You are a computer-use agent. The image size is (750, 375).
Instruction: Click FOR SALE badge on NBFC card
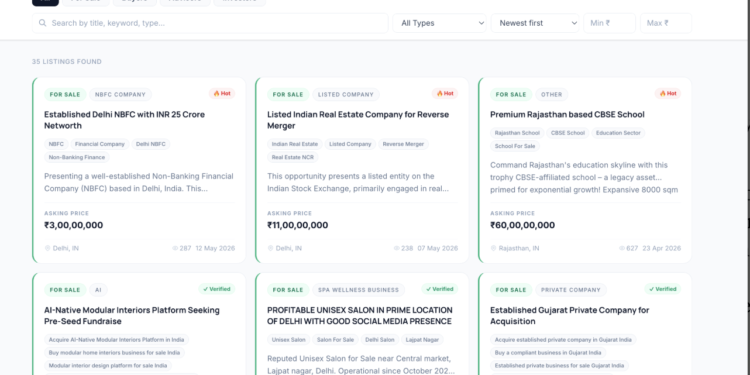click(x=65, y=95)
